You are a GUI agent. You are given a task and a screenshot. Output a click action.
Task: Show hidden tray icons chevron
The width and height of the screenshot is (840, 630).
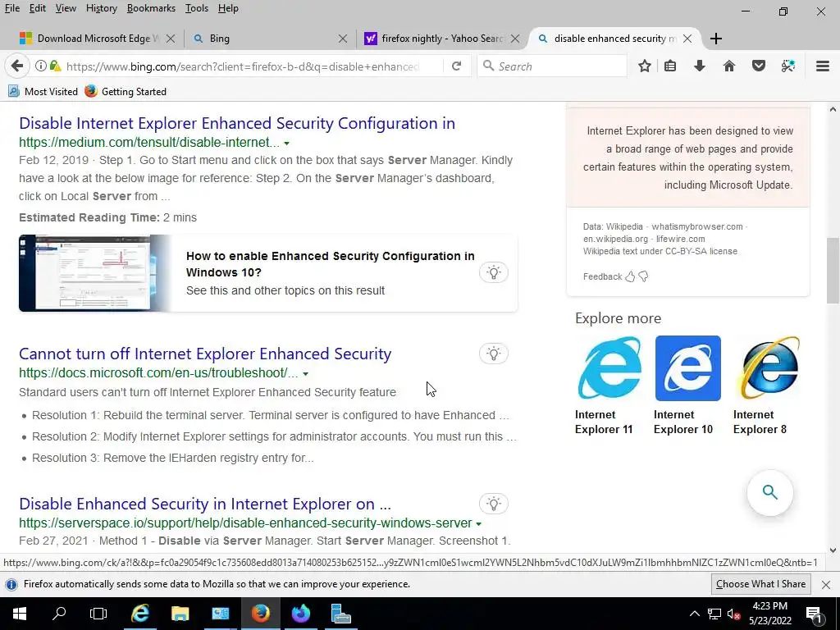694,614
